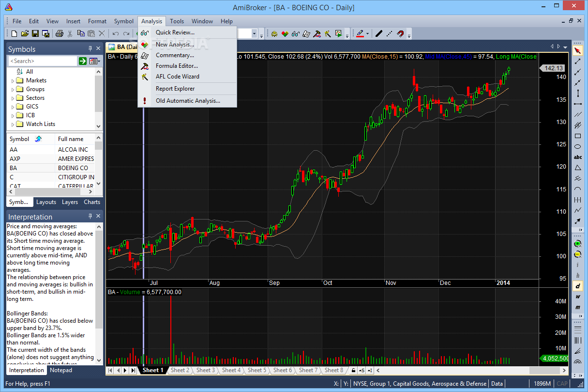Choose Old Automatic Analysis menu entry
This screenshot has height=392, width=588.
click(187, 101)
